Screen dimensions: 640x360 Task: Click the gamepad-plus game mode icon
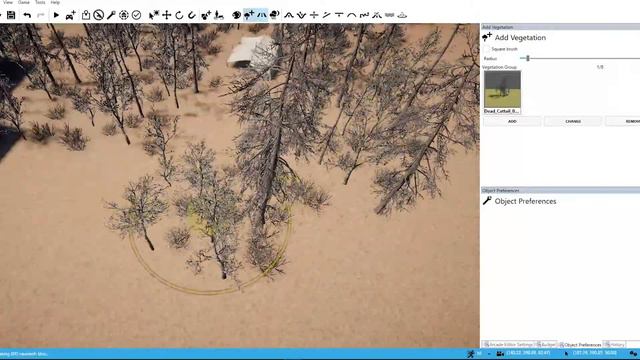[71, 15]
